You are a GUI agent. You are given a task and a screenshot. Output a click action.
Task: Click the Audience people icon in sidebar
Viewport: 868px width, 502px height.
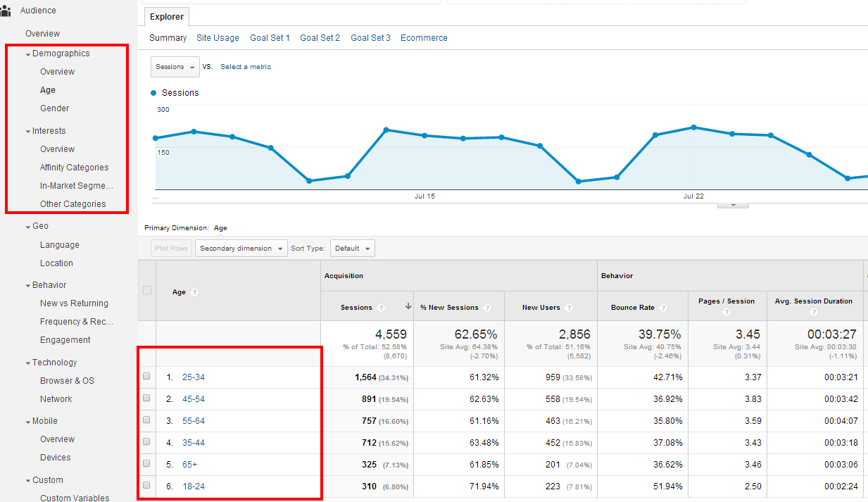[x=6, y=11]
